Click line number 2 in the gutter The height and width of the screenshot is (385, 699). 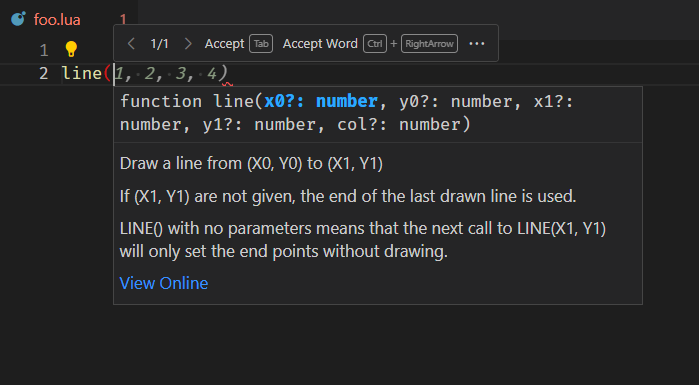pos(43,74)
